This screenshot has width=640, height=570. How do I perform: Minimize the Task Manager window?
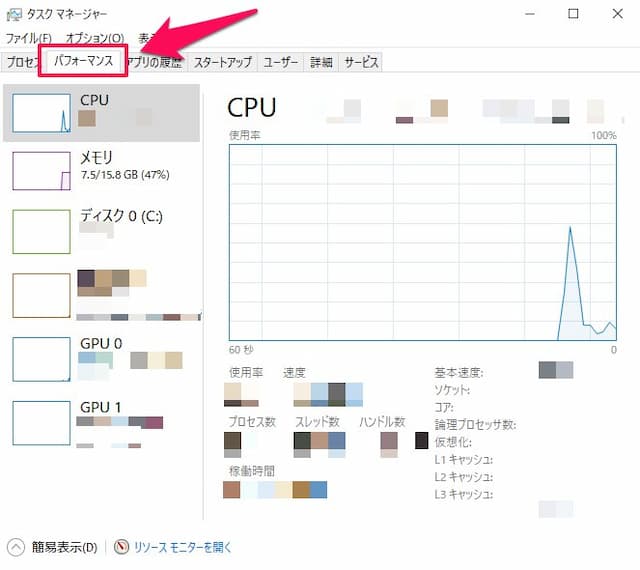click(530, 14)
